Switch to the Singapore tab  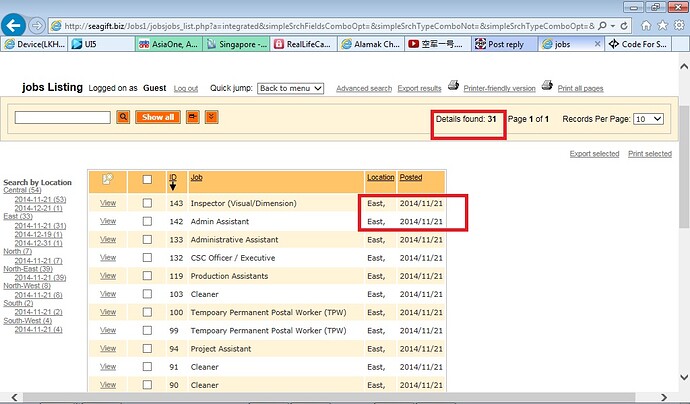236,44
